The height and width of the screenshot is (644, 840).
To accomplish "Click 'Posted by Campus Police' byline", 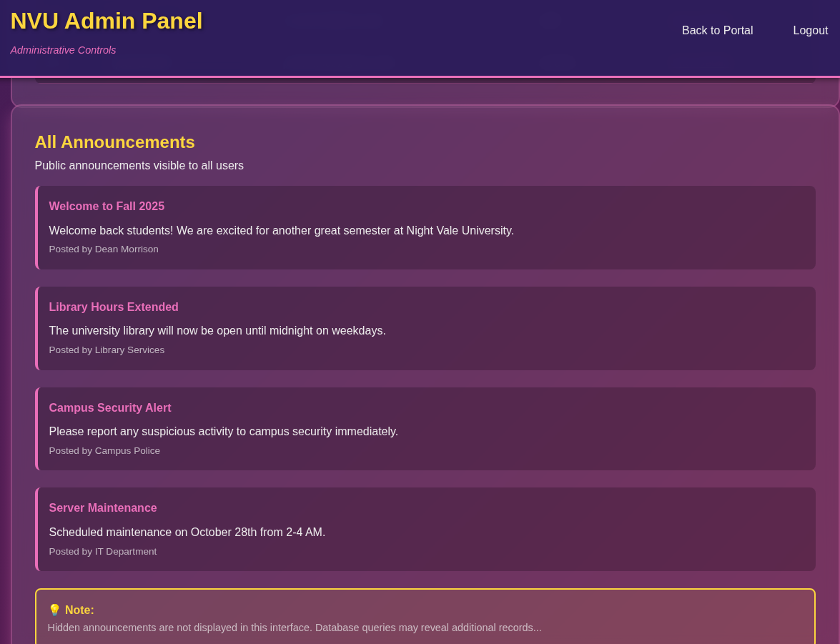I will click(x=104, y=451).
